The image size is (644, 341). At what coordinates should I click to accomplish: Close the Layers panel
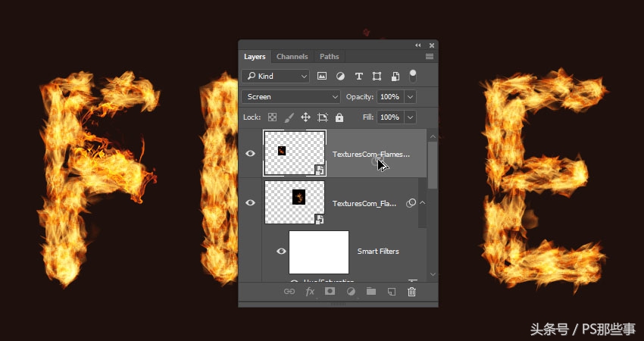[432, 45]
